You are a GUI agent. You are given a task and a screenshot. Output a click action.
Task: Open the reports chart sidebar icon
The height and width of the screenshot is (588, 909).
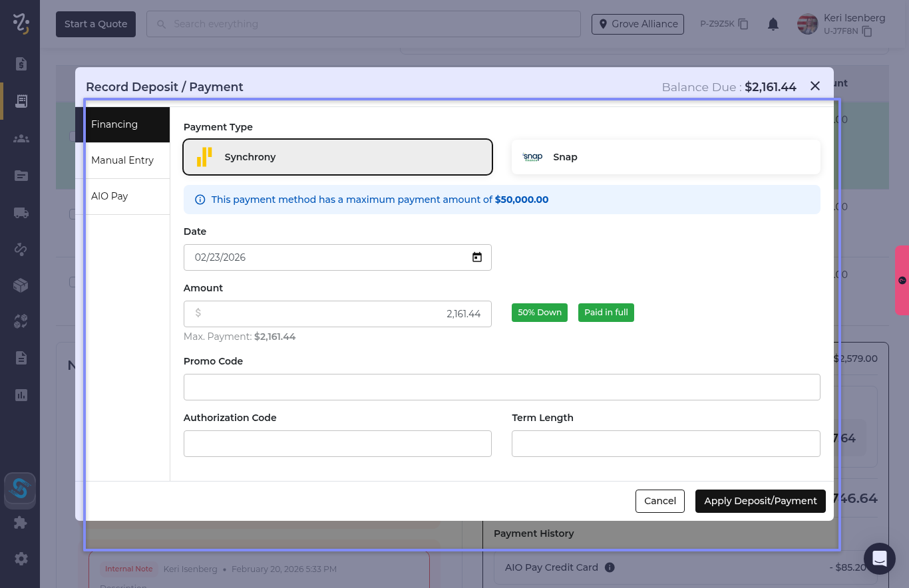click(x=21, y=395)
